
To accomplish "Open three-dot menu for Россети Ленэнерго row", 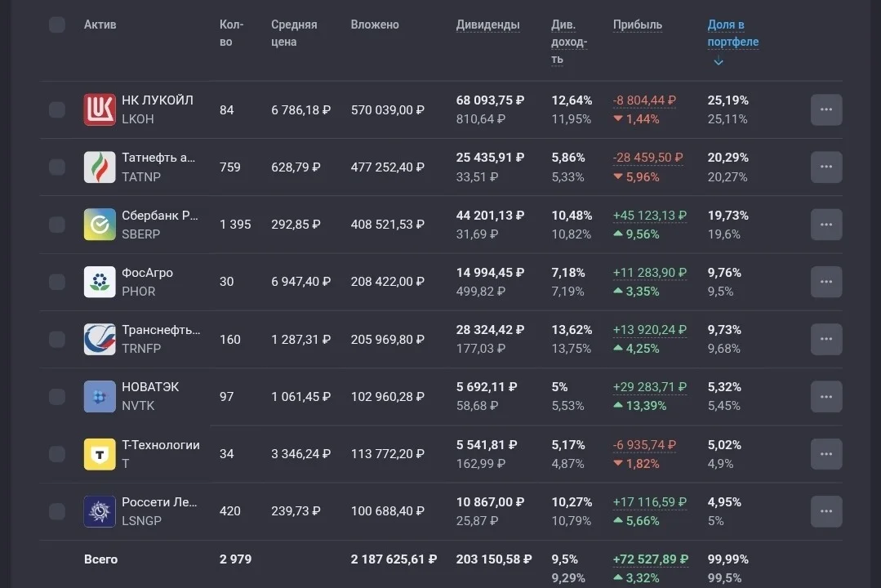I will point(826,511).
